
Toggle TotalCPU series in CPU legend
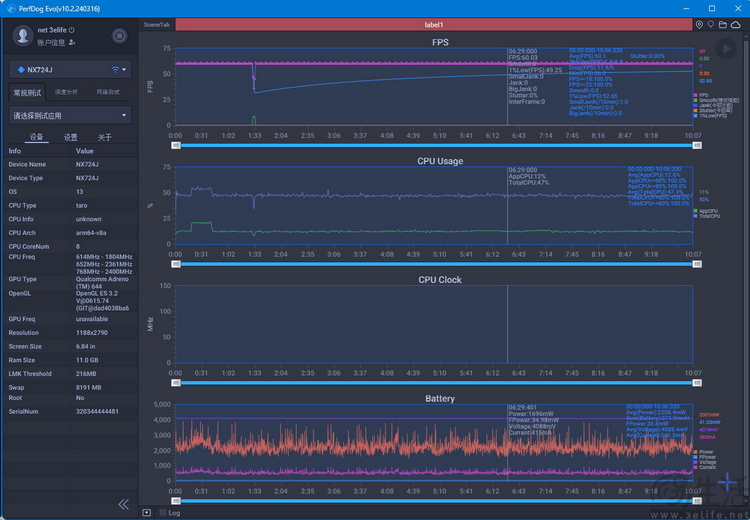click(x=706, y=216)
